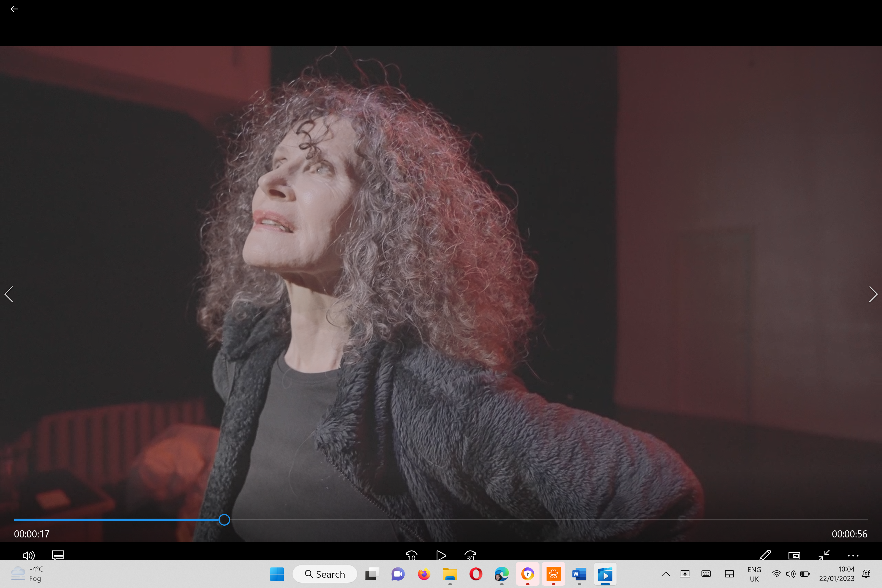This screenshot has width=882, height=588.
Task: Click the taskbar Search box
Action: point(325,574)
